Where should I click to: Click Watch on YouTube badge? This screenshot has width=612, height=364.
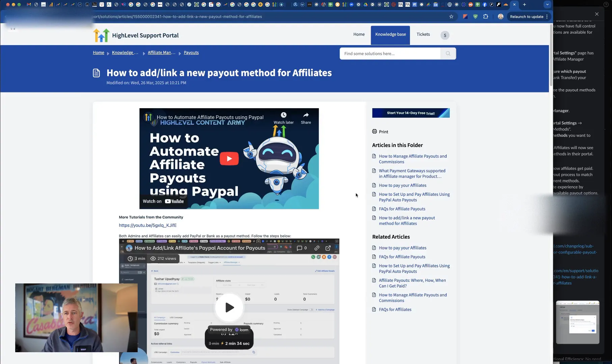(163, 201)
